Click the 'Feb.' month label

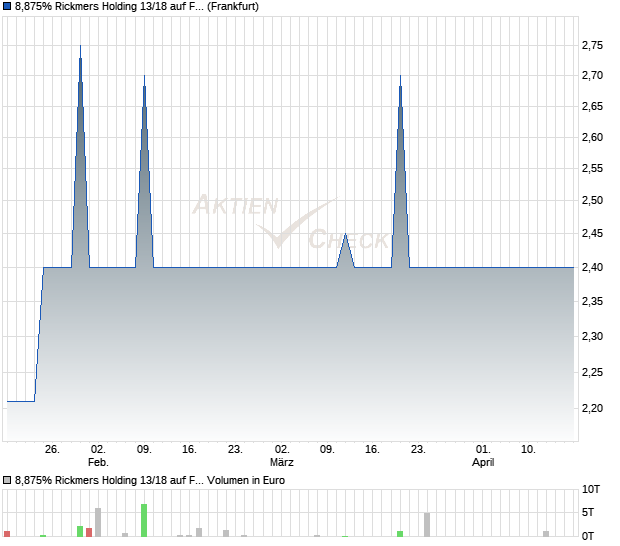98,462
